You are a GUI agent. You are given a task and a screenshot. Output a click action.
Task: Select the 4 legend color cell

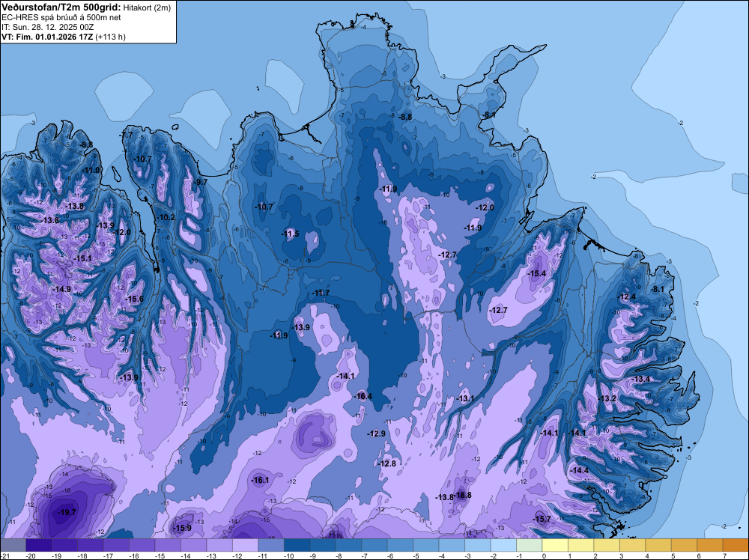[x=658, y=545]
